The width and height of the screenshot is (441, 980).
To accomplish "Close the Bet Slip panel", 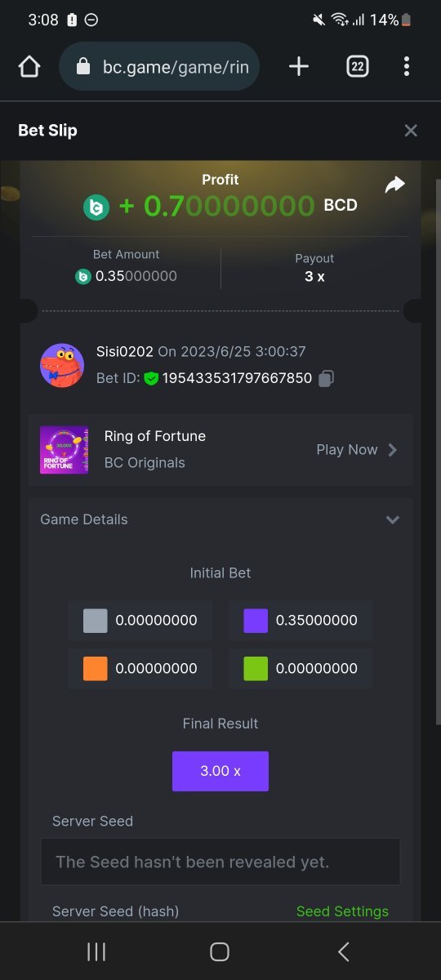I will (x=411, y=131).
